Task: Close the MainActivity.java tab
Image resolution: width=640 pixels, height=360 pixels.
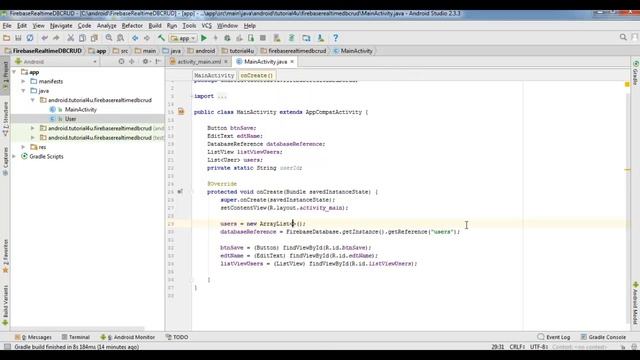Action: pos(292,62)
